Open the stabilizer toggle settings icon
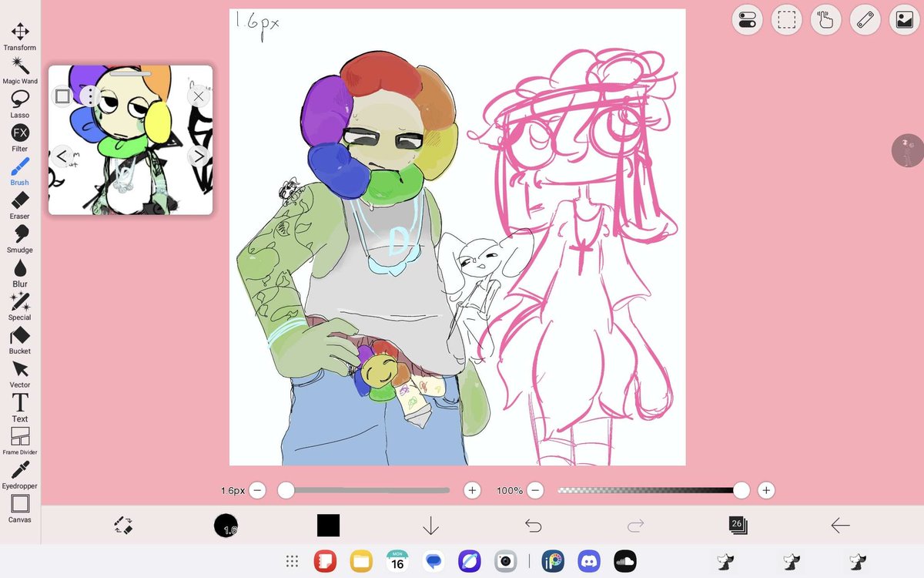Image resolution: width=924 pixels, height=578 pixels. click(x=747, y=20)
